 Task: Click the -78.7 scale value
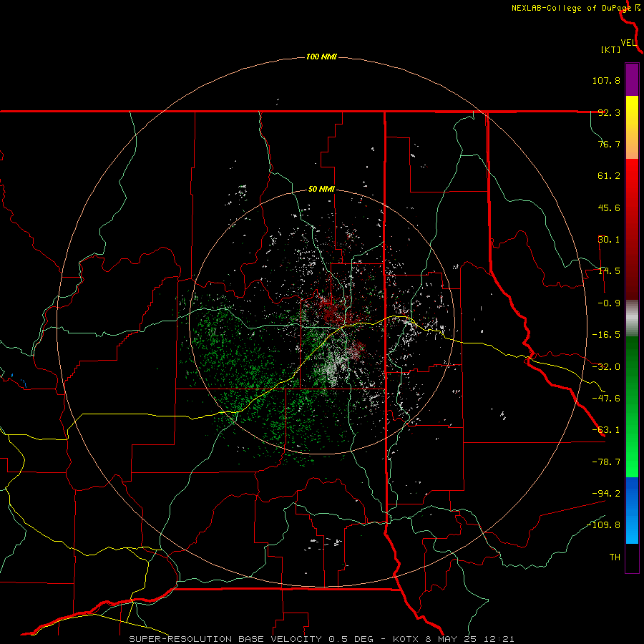pos(606,462)
